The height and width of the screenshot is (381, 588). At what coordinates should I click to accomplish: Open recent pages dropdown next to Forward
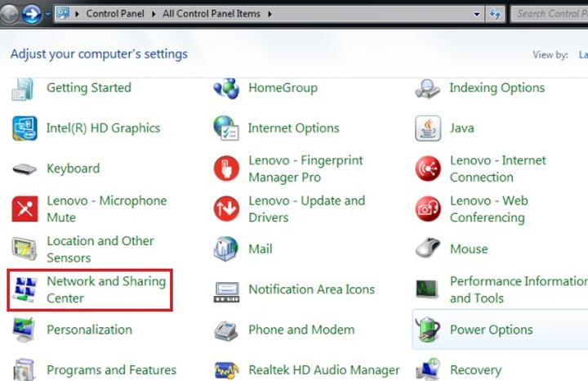click(x=47, y=15)
